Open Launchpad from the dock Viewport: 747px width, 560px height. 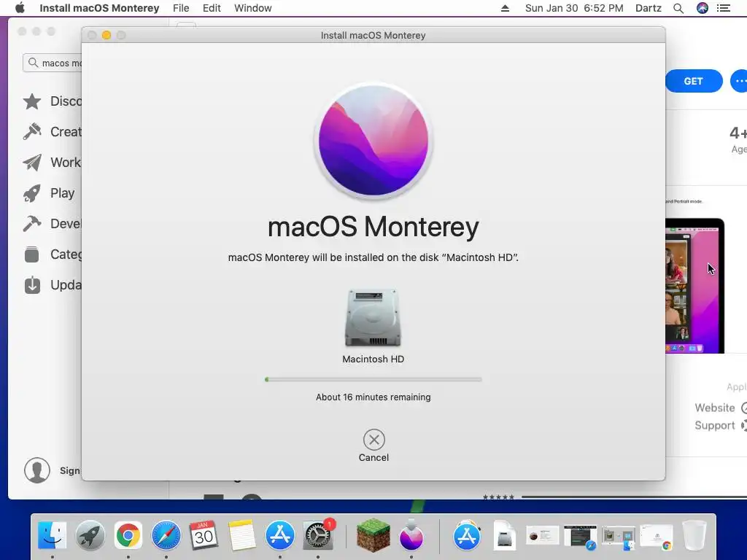coord(90,536)
